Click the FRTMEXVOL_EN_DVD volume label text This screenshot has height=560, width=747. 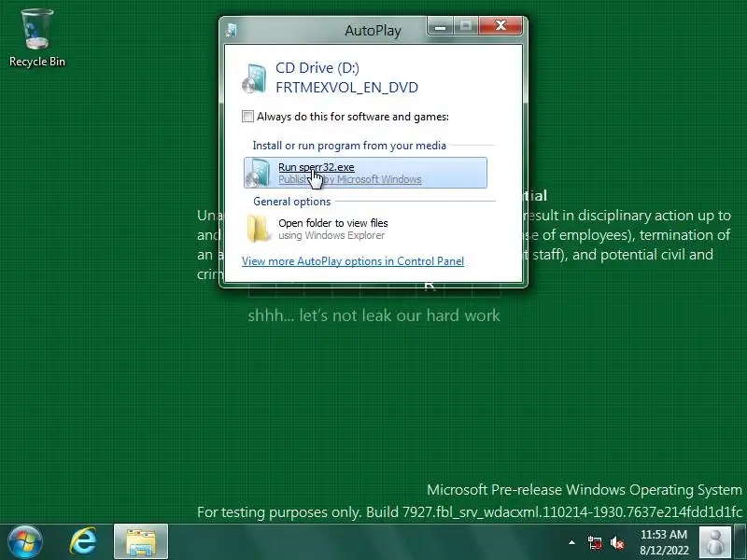pos(346,88)
